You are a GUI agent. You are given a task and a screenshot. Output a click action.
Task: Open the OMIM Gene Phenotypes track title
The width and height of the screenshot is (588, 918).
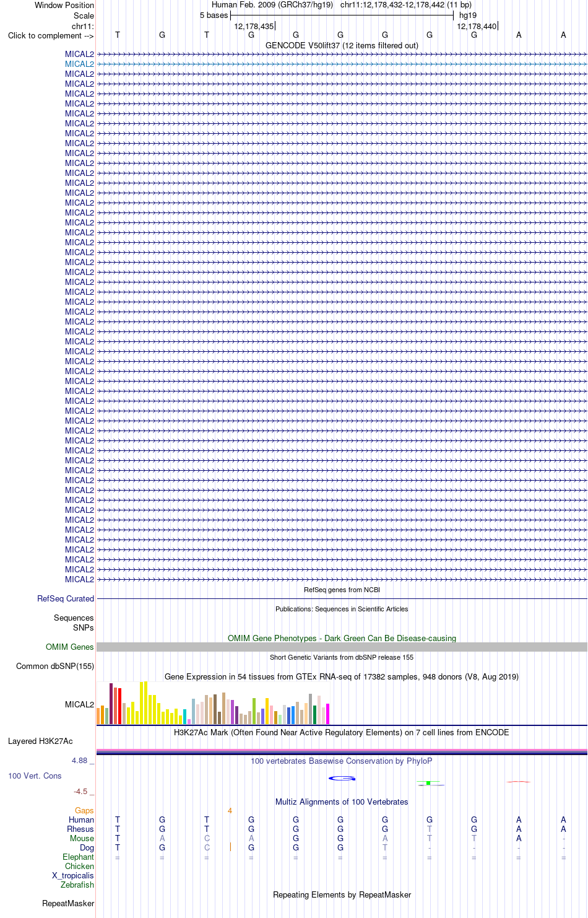pyautogui.click(x=342, y=638)
